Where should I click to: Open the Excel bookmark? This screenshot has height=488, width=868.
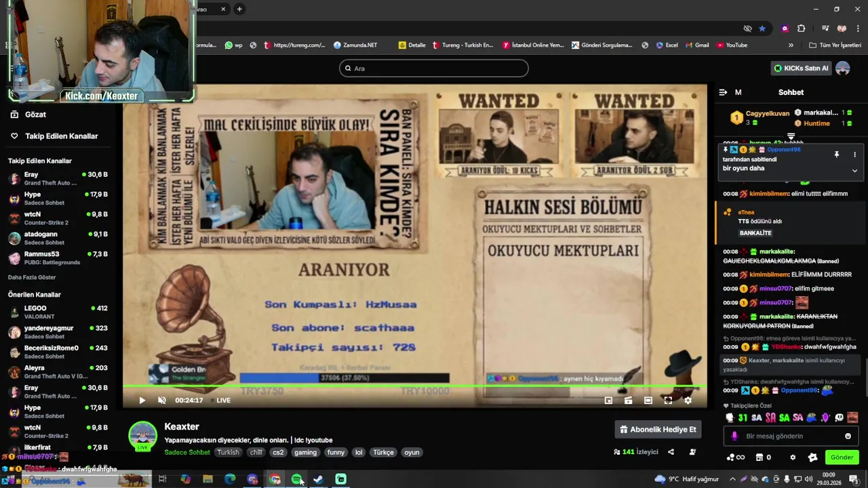pos(667,45)
